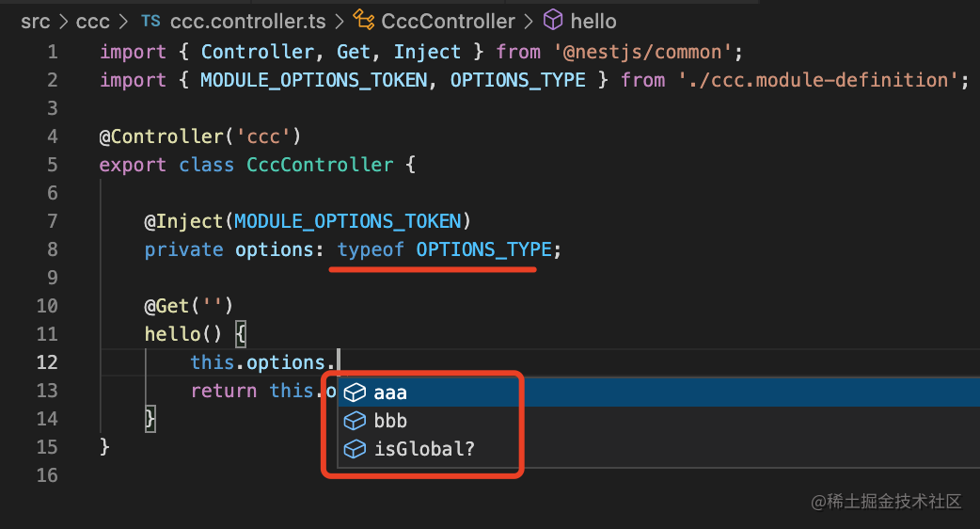Click the property icon beside bbb suggestion
The height and width of the screenshot is (529, 980).
point(355,421)
